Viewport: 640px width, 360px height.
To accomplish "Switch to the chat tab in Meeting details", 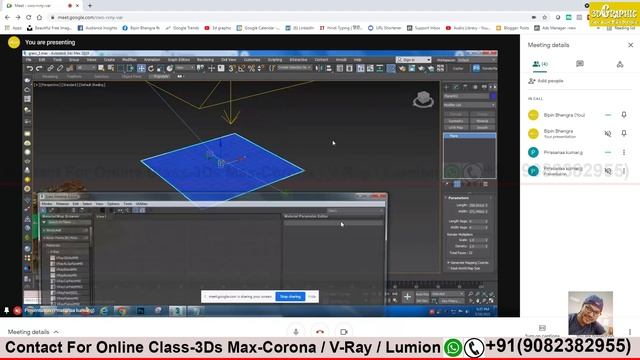I will coord(580,64).
